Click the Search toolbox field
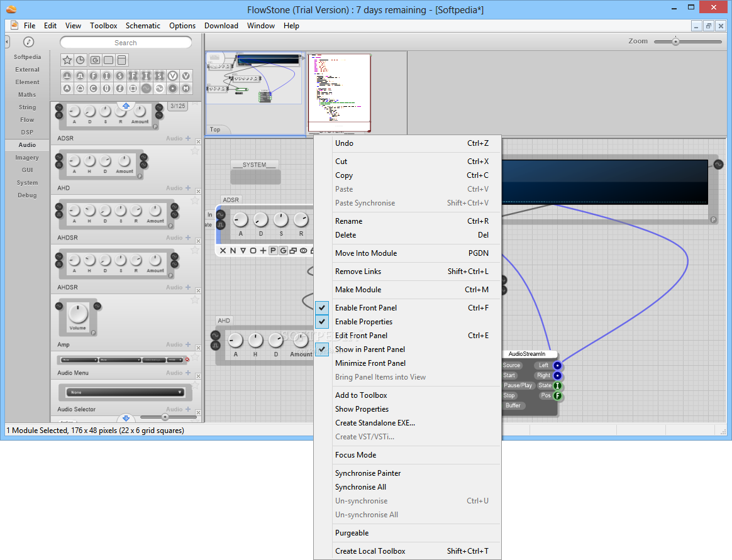 coord(126,43)
